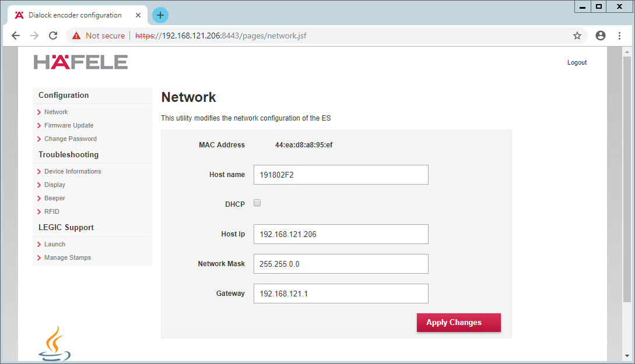This screenshot has width=635, height=364.
Task: Click the Network Mask input field
Action: pos(341,264)
